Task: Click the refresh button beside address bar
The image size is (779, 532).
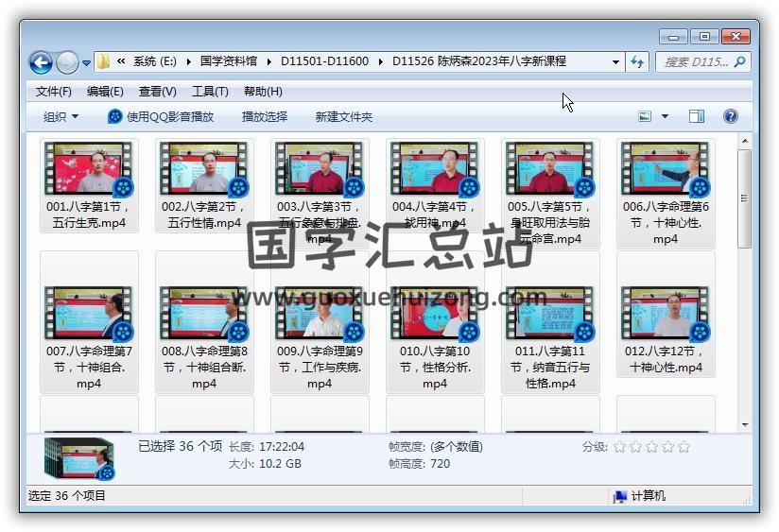Action: tap(637, 61)
